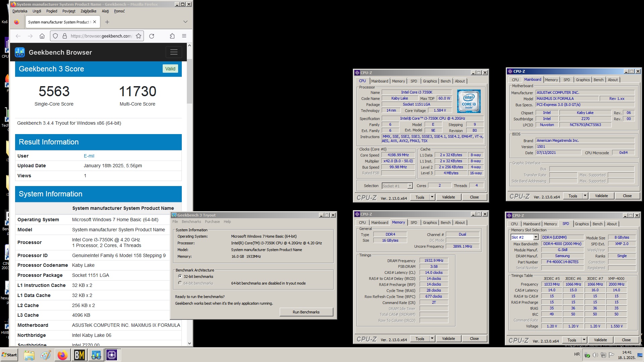Open the Purchase menu in Geekbench 3 Tryout
This screenshot has height=362, width=644.
pos(212,222)
